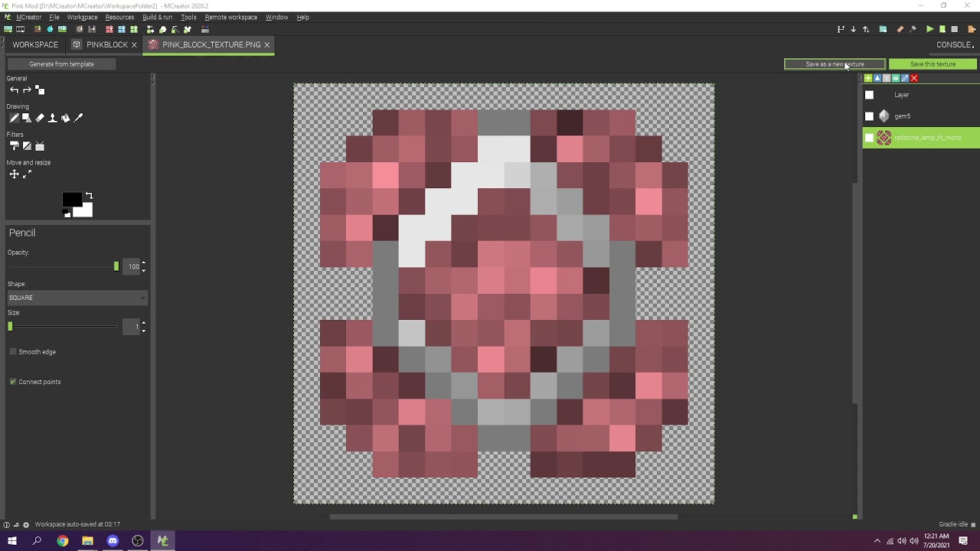This screenshot has height=551, width=980.
Task: Click the Redo arrow icon
Action: [27, 90]
